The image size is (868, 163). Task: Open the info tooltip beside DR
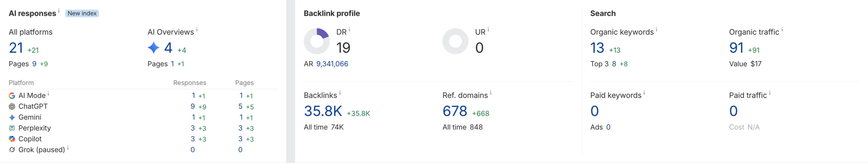349,30
